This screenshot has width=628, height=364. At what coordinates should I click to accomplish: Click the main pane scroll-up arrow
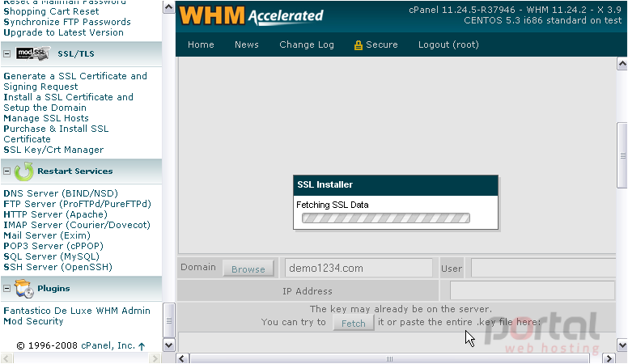[x=622, y=64]
